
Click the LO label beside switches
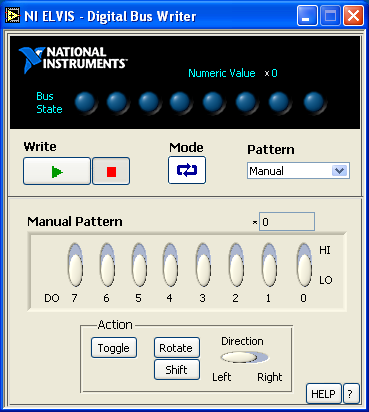click(326, 280)
